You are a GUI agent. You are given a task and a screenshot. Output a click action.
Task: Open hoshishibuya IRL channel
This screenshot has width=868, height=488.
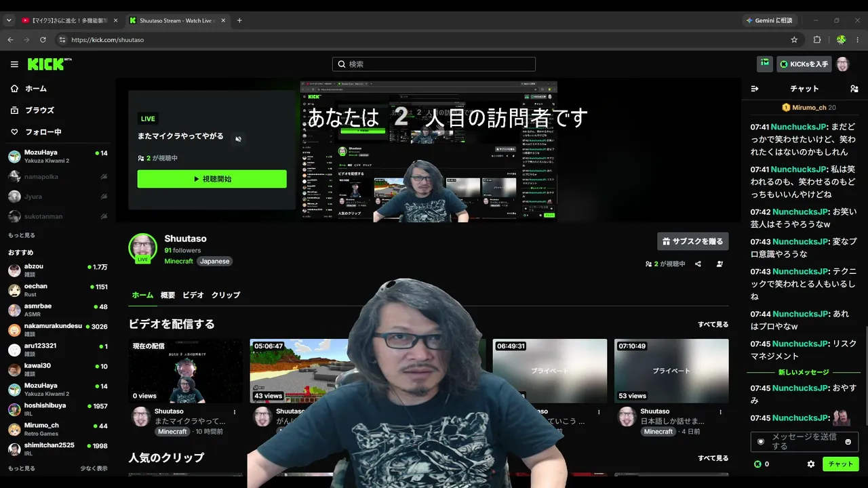(58, 409)
